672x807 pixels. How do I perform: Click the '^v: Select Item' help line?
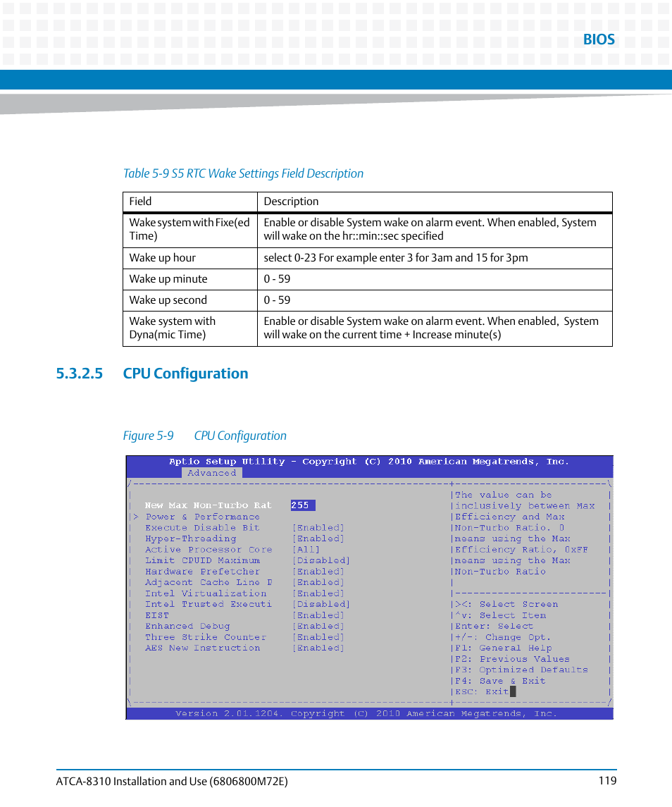point(500,615)
